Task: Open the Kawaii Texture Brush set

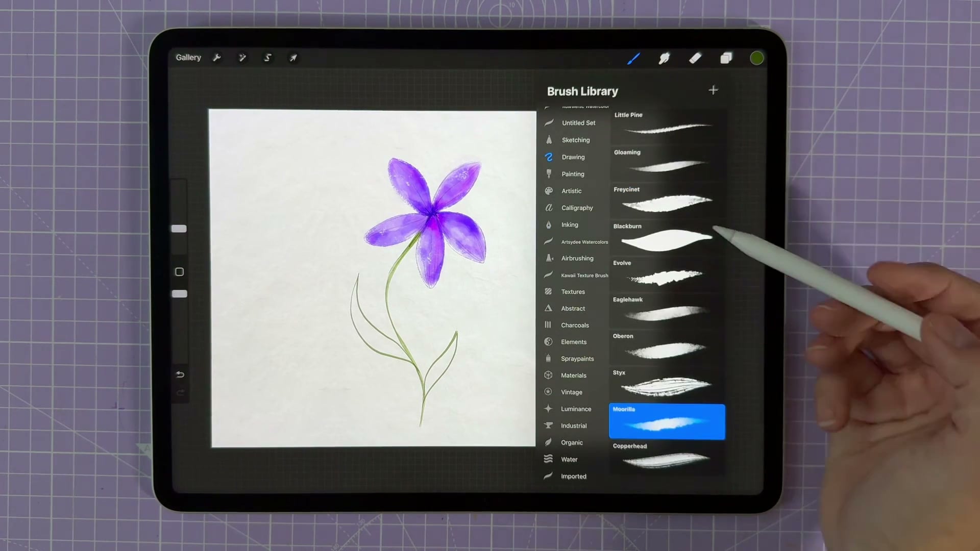Action: click(575, 275)
